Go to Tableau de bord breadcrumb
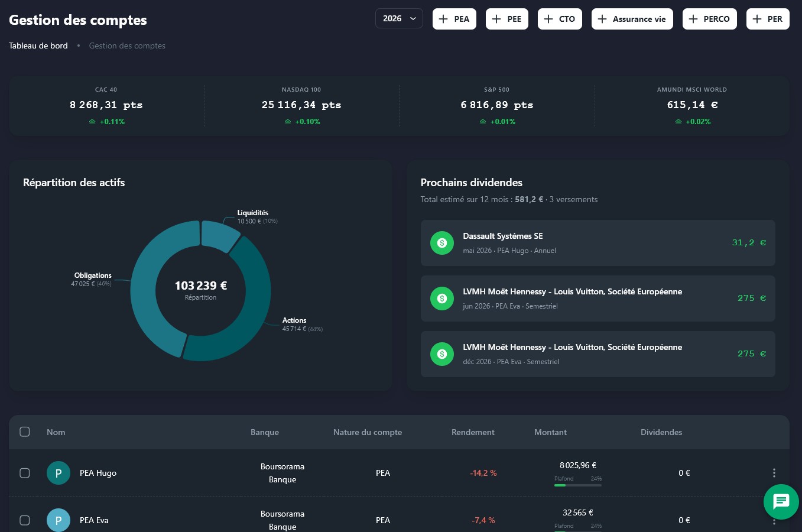 pos(38,46)
